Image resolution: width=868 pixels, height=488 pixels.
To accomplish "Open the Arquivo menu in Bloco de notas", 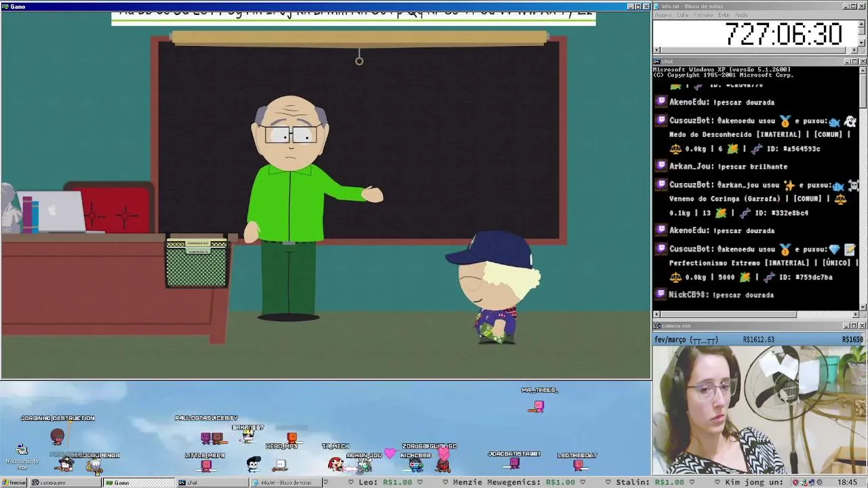I will tap(663, 15).
